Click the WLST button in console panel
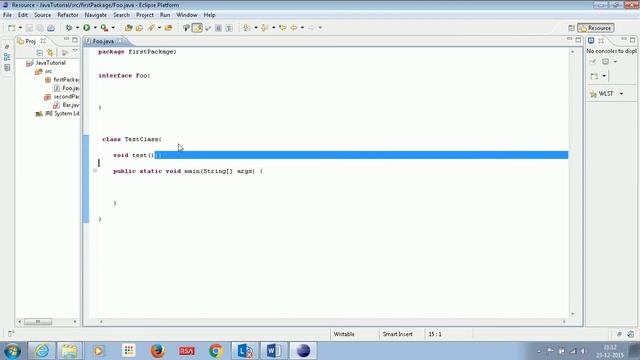The height and width of the screenshot is (360, 640). tap(602, 94)
